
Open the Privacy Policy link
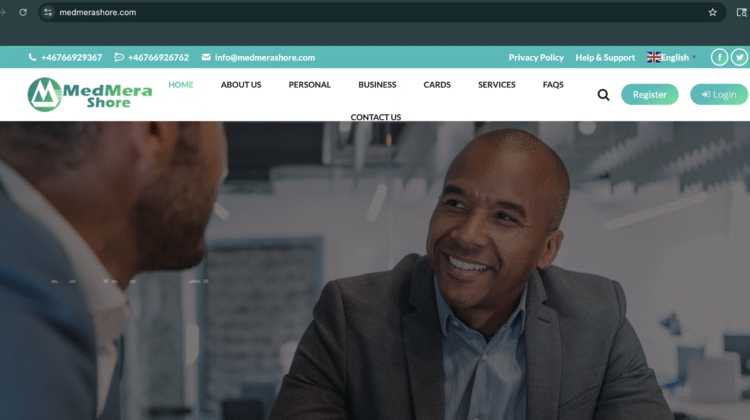pos(536,57)
